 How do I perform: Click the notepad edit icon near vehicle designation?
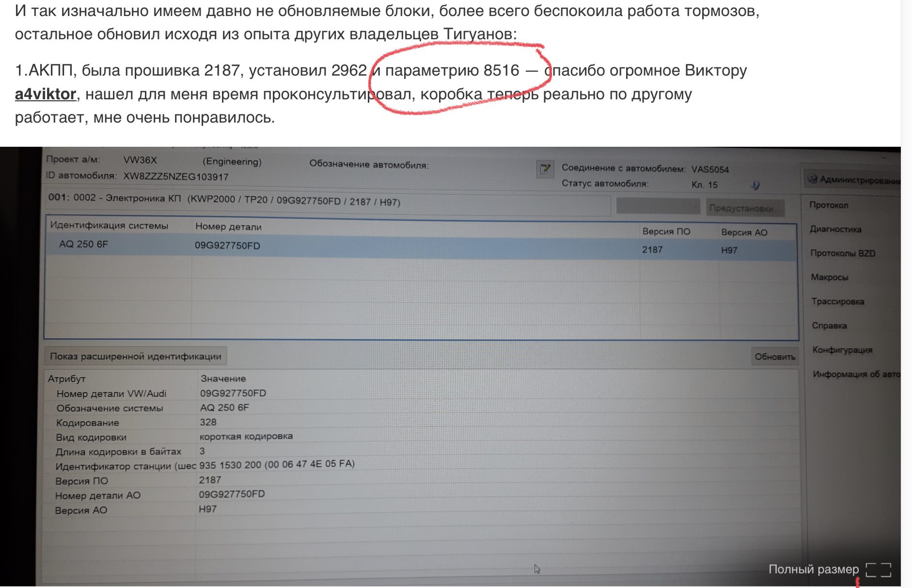[x=545, y=169]
